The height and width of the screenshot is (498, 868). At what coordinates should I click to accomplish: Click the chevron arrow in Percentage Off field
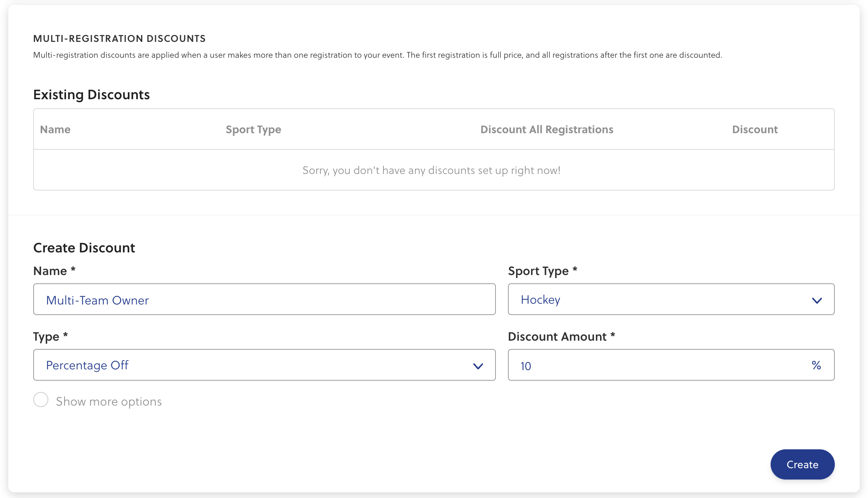(x=478, y=366)
